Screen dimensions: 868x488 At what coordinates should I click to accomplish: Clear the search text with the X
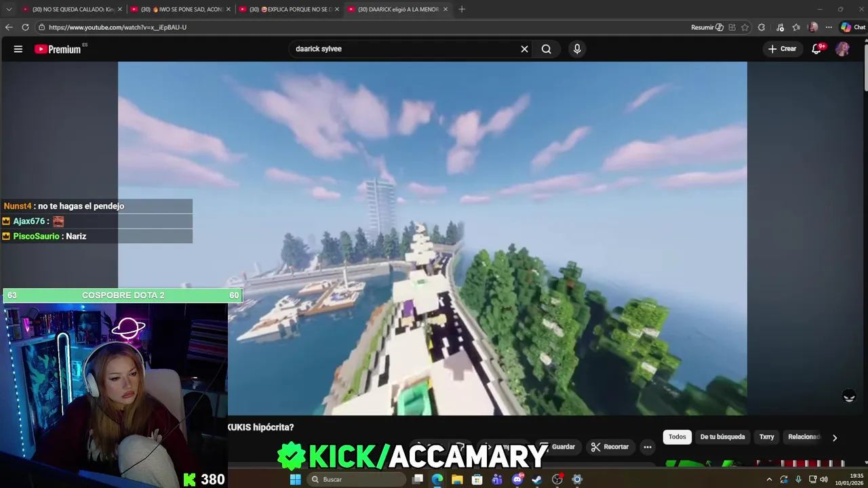click(524, 49)
